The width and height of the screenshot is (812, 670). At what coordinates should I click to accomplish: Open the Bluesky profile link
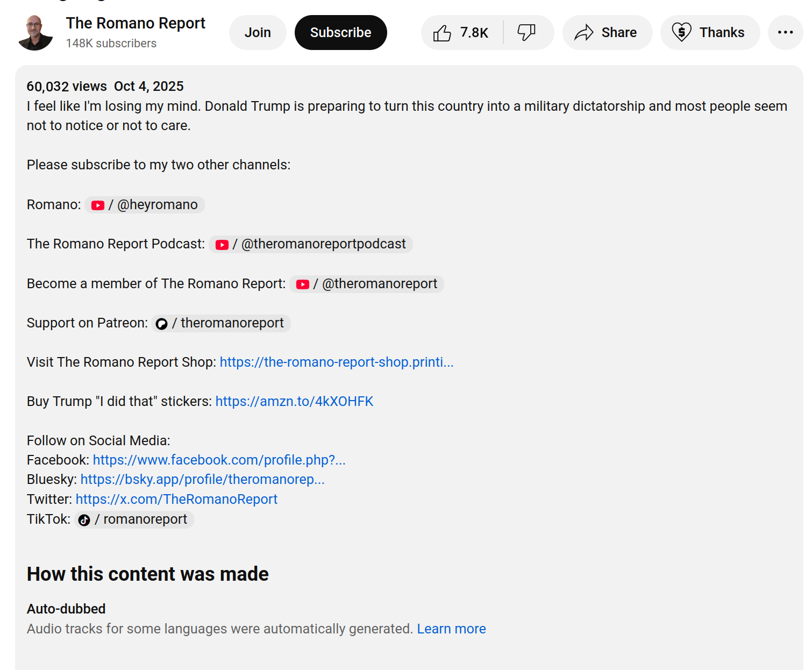202,480
